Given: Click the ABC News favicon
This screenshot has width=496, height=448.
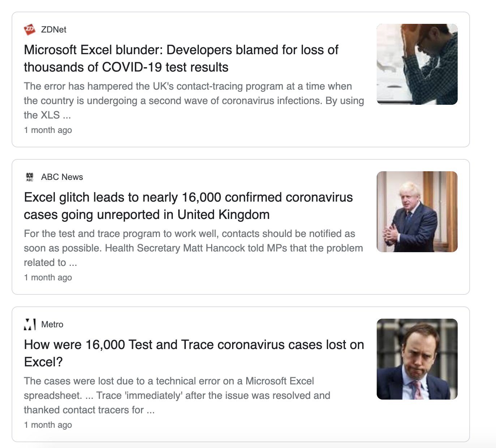Looking at the screenshot, I should [x=30, y=177].
